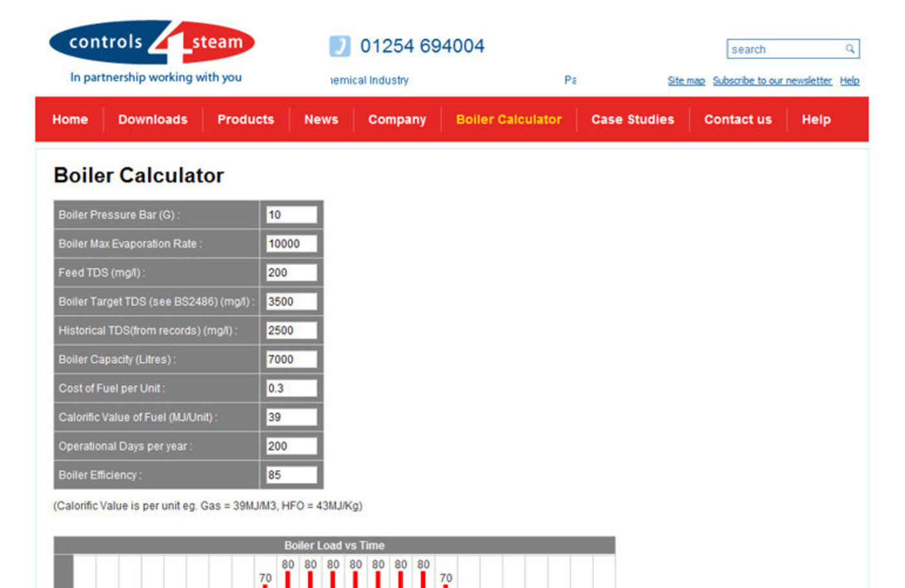Click the Boiler Efficiency input field
905x588 pixels.
tap(292, 475)
